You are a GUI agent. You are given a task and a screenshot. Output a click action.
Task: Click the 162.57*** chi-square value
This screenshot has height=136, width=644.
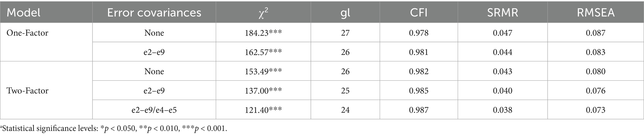pos(263,52)
